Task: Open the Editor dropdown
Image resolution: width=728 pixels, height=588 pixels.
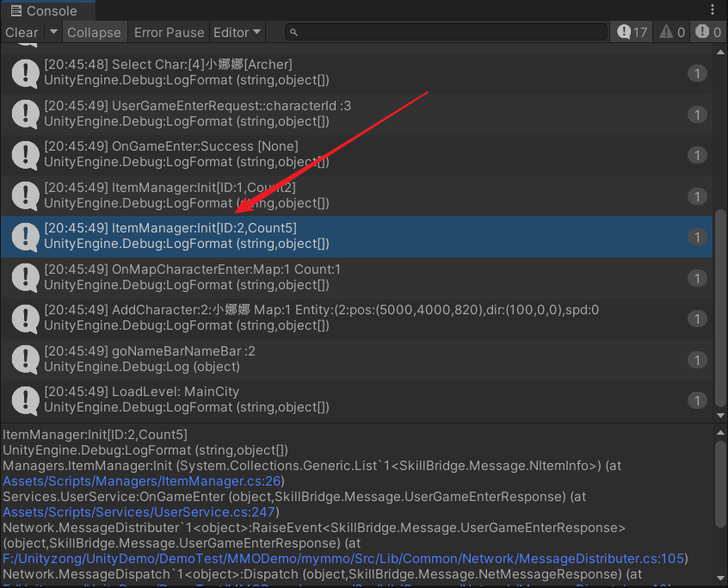Action: (237, 32)
